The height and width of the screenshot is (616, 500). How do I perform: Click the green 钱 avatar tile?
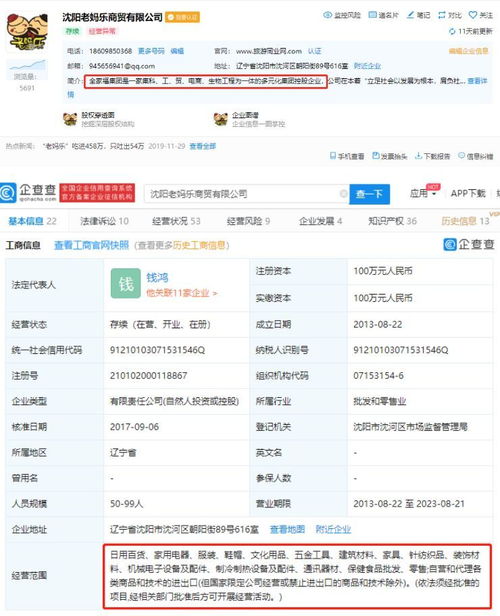point(126,283)
